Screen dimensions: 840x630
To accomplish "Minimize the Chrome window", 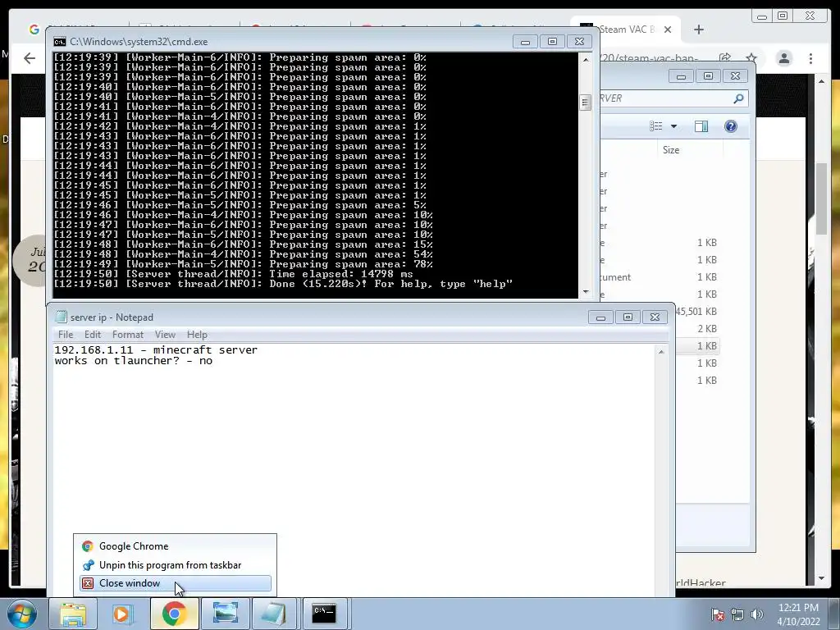I will point(762,16).
